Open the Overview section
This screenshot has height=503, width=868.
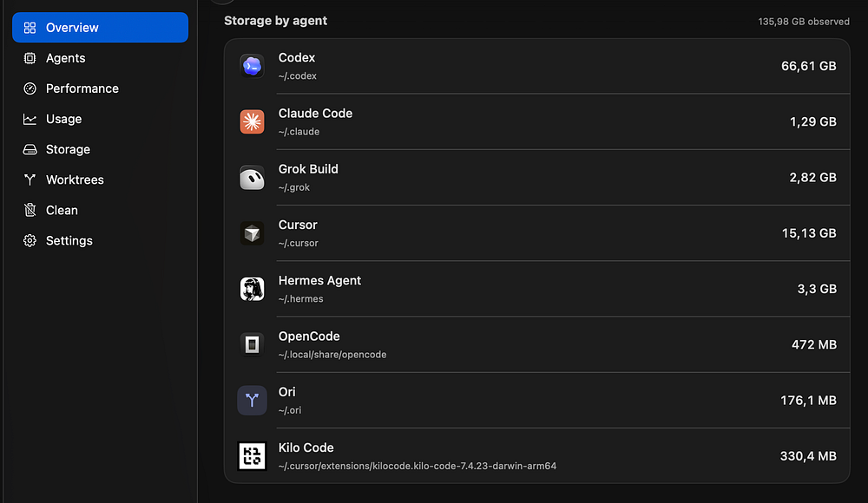coord(100,28)
